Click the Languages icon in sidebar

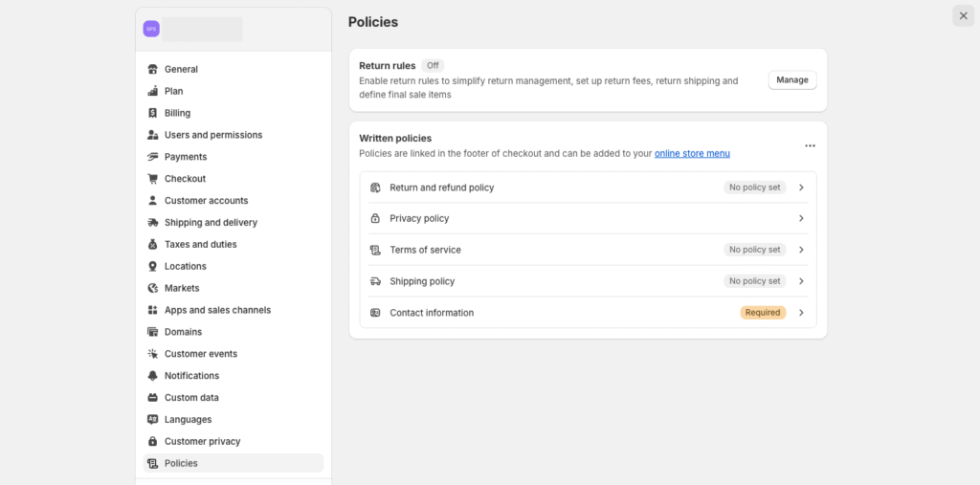pyautogui.click(x=153, y=420)
